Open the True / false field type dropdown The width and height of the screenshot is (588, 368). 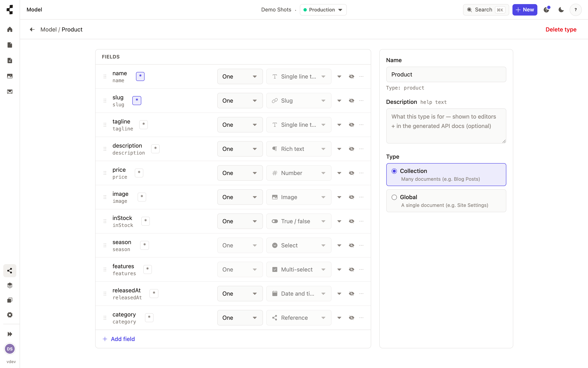(299, 221)
